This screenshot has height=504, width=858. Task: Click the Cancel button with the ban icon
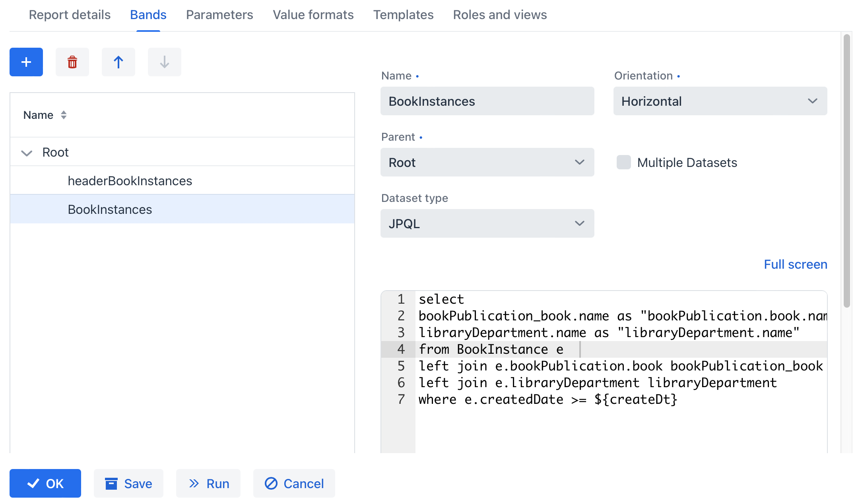click(294, 483)
